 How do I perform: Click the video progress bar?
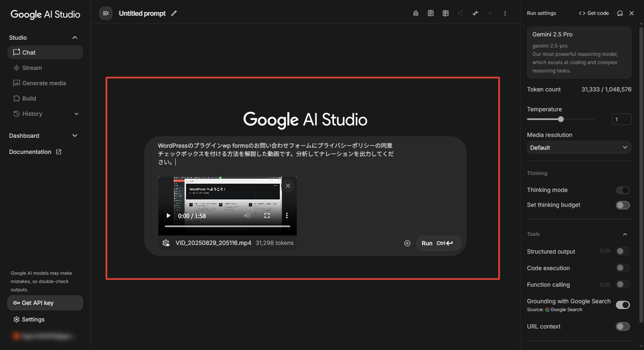pos(227,226)
